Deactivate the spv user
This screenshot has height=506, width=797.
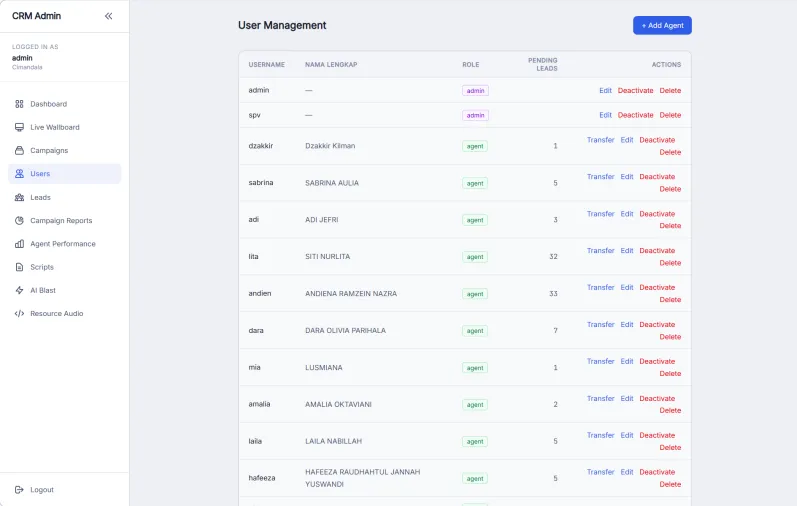click(x=635, y=115)
